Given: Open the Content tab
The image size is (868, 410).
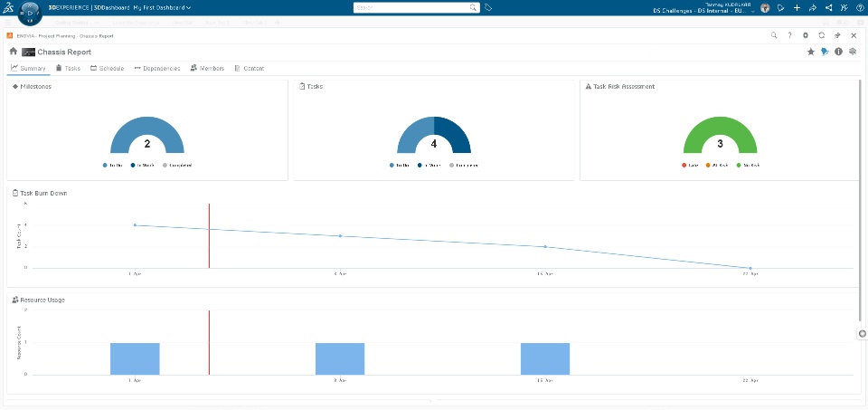Looking at the screenshot, I should tap(250, 68).
